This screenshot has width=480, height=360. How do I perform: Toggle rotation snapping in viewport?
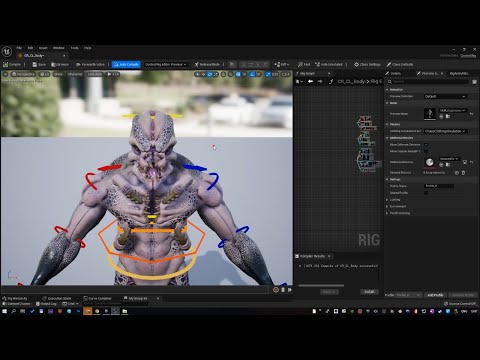coord(252,74)
